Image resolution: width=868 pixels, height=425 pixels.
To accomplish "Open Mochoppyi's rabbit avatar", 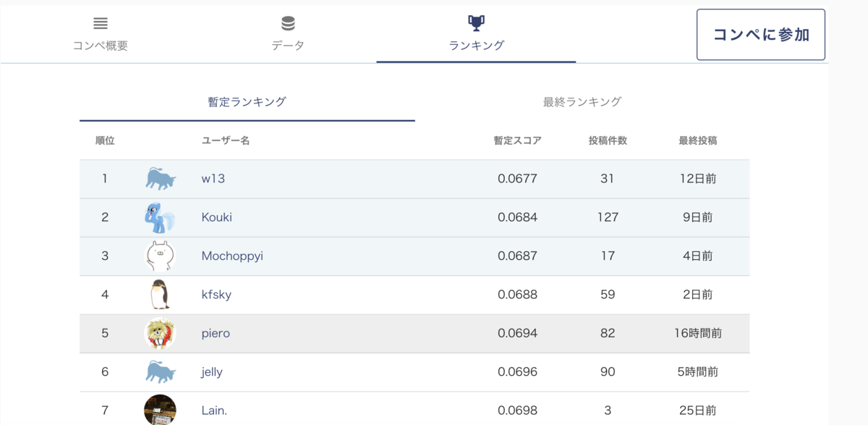I will point(160,256).
